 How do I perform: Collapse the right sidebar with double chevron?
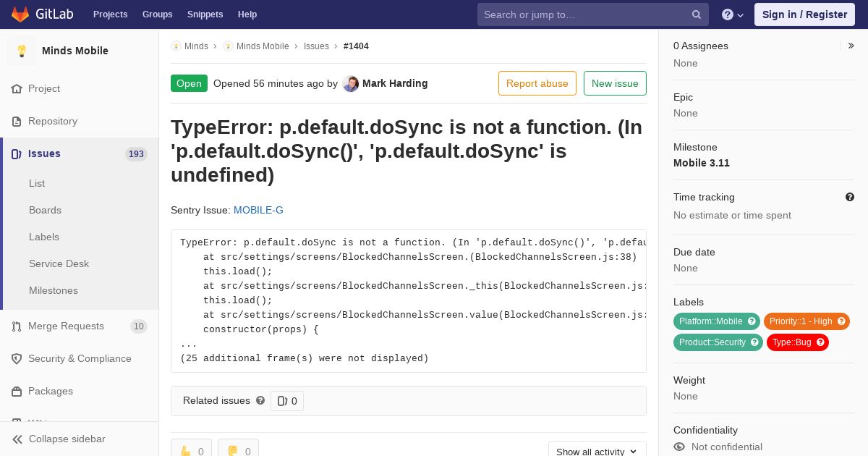pyautogui.click(x=851, y=46)
